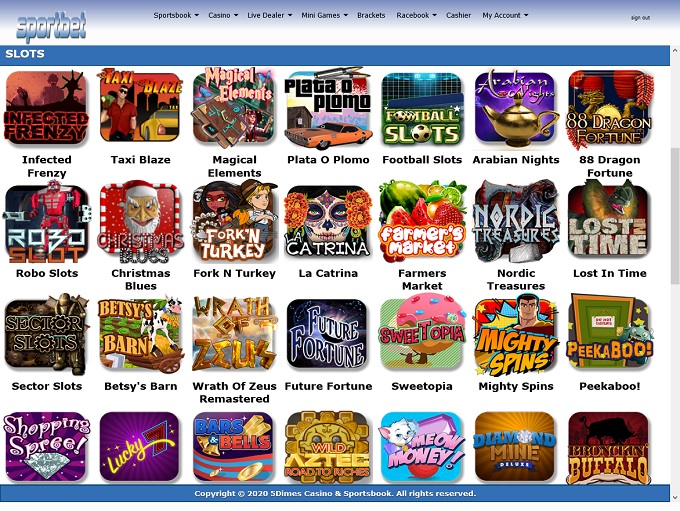The width and height of the screenshot is (680, 511).
Task: Select the Diamond Mine Deluxe icon
Action: click(x=514, y=447)
